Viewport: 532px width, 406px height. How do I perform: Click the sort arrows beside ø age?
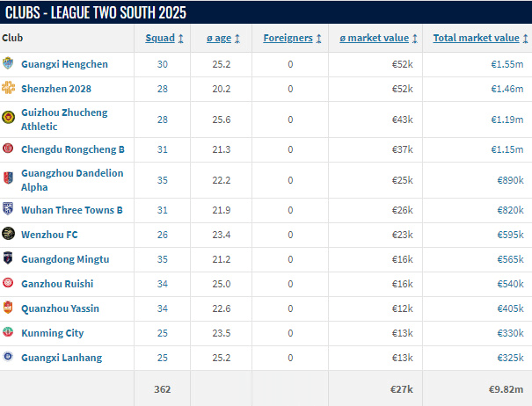pyautogui.click(x=237, y=39)
